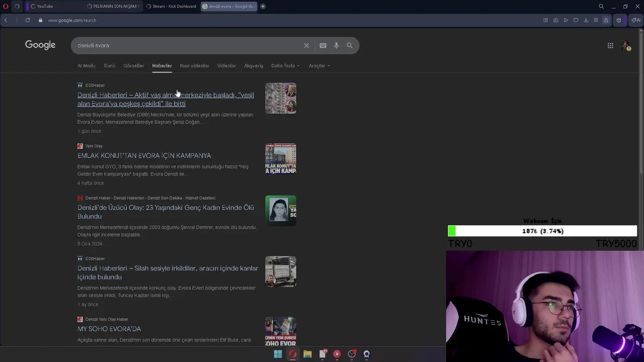Open the Opera AI assistant button
The image size is (644, 362).
[x=635, y=20]
